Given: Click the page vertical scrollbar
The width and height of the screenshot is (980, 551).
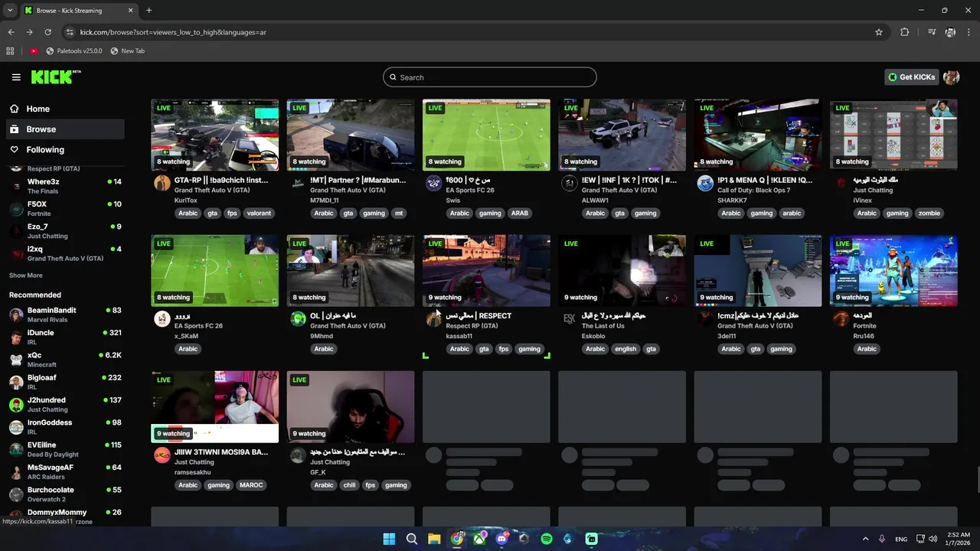Looking at the screenshot, I should coord(976,480).
